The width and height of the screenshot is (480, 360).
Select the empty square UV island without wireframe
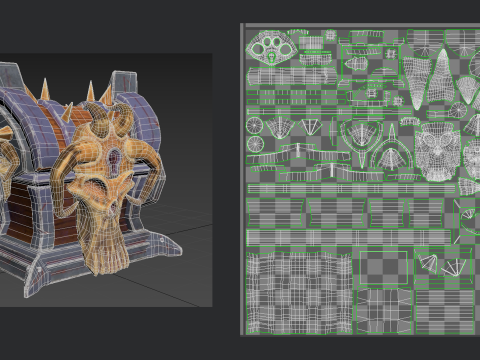click(384, 268)
